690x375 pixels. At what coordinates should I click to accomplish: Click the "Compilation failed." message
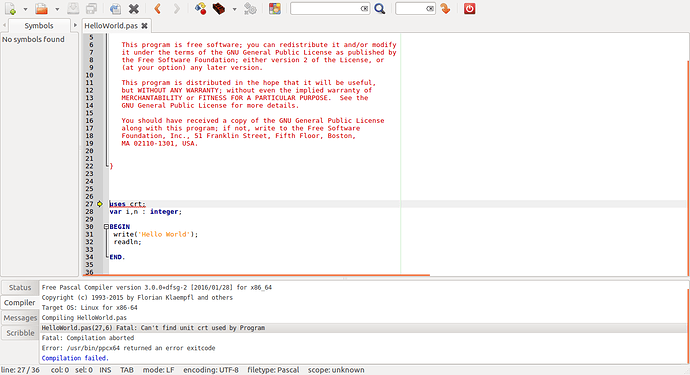click(75, 358)
